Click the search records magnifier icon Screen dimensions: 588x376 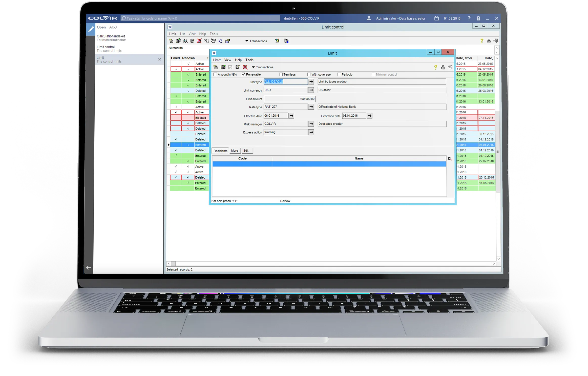pyautogui.click(x=185, y=41)
